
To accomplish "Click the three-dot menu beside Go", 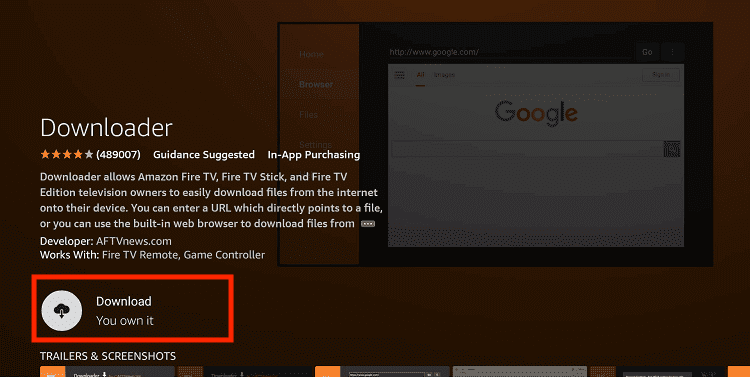I will coord(673,52).
